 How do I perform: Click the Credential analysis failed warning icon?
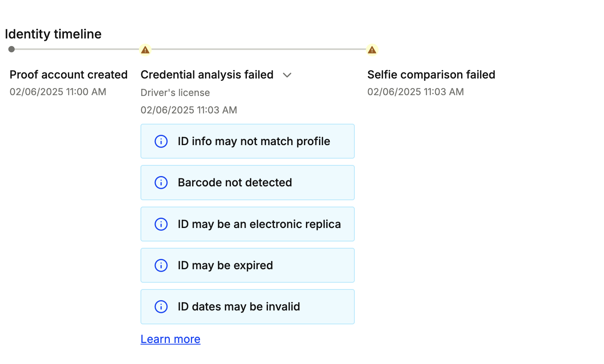145,50
